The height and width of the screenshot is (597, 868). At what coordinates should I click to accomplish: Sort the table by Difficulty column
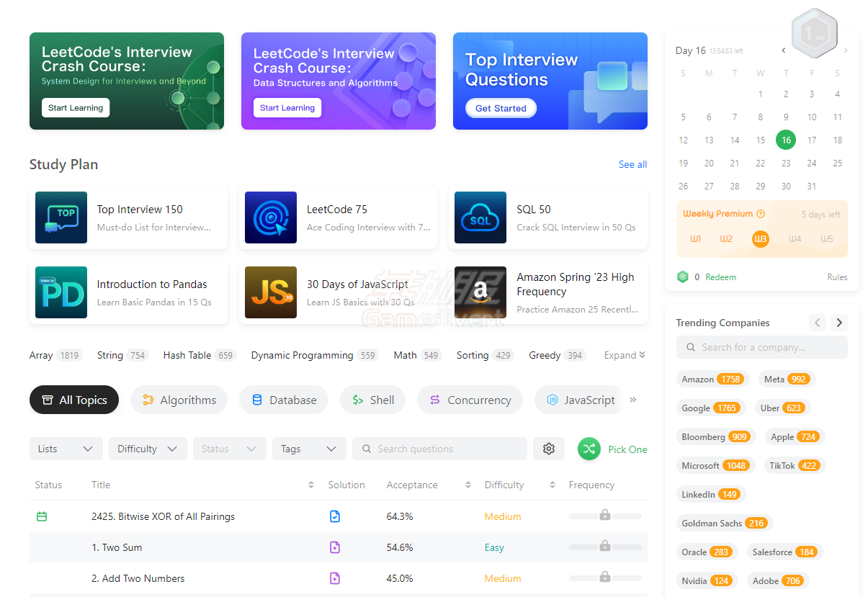click(x=552, y=485)
